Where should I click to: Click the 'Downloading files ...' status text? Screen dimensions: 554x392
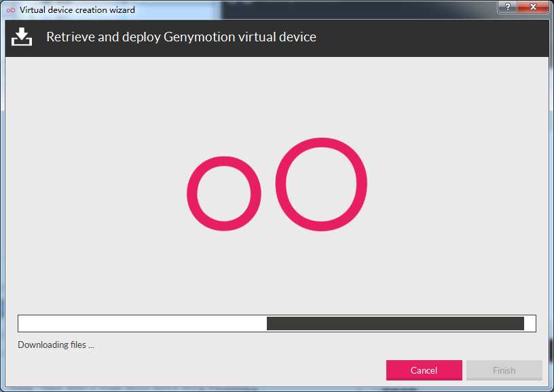coord(56,345)
